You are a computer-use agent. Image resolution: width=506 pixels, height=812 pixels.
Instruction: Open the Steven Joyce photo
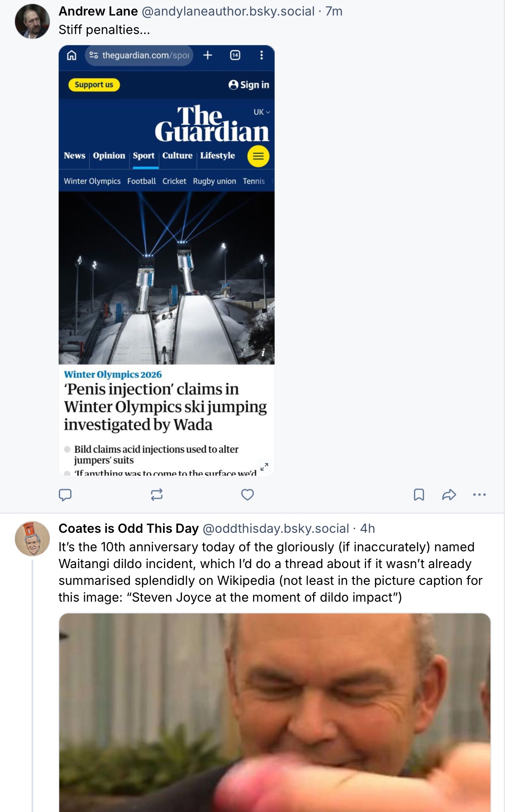pyautogui.click(x=275, y=712)
